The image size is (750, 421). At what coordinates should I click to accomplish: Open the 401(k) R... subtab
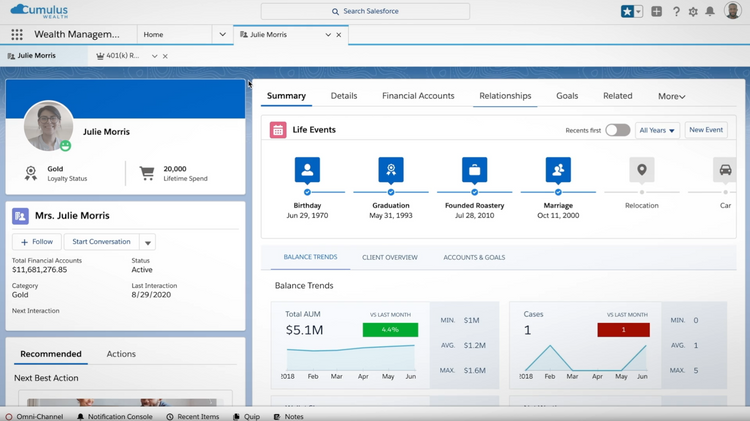click(118, 56)
